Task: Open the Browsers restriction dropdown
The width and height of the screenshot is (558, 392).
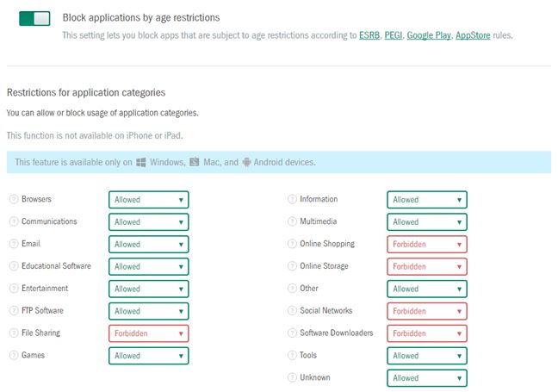Action: click(149, 200)
